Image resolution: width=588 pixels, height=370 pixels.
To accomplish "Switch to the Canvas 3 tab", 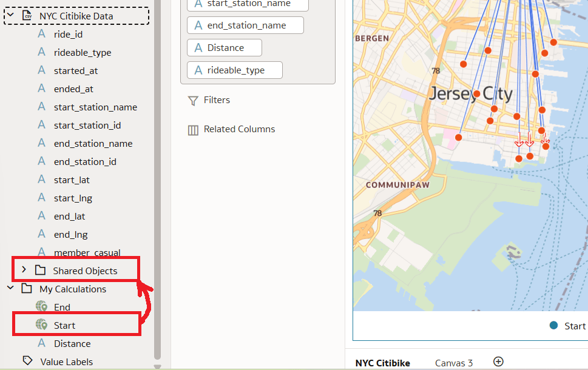I will coord(454,363).
